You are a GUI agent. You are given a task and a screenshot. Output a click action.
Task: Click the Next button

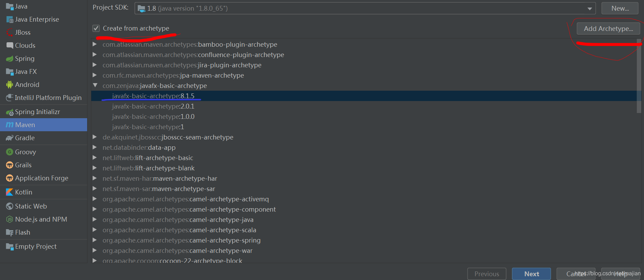click(531, 274)
